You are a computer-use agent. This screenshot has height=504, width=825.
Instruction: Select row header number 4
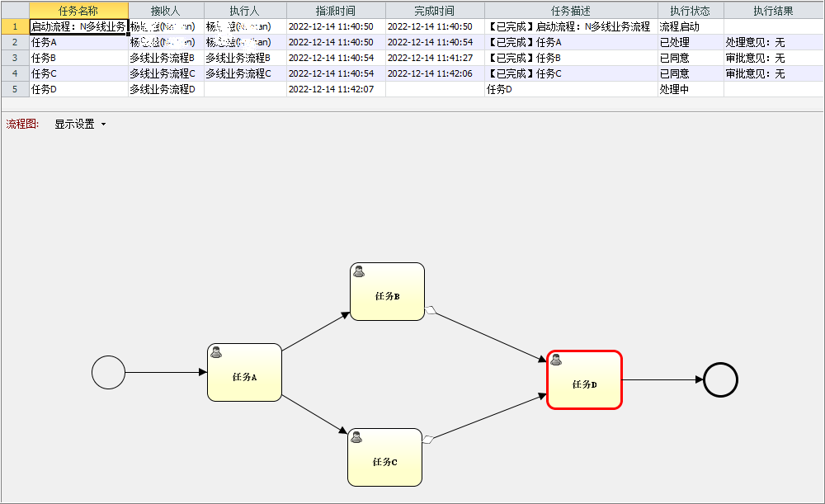pyautogui.click(x=15, y=73)
